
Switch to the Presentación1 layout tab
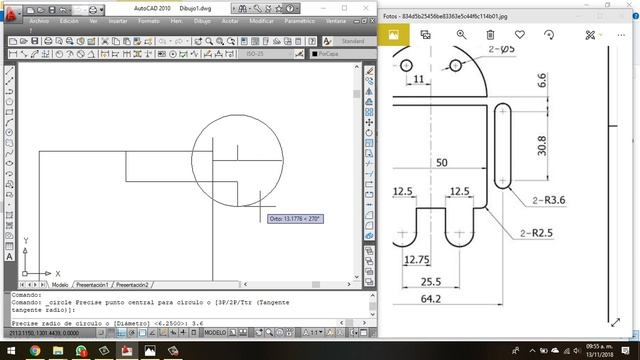tap(92, 285)
